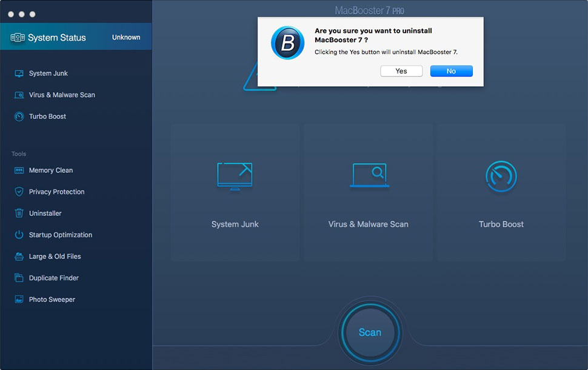Select the System Junk sidebar icon
Image resolution: width=588 pixels, height=370 pixels.
pyautogui.click(x=18, y=73)
